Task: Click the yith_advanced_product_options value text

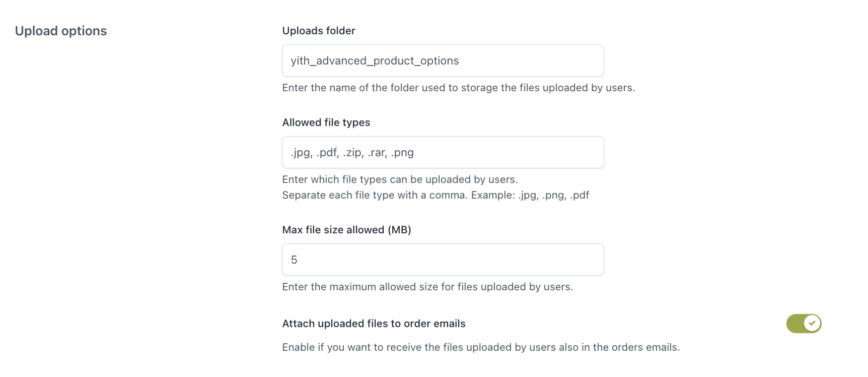Action: click(375, 61)
